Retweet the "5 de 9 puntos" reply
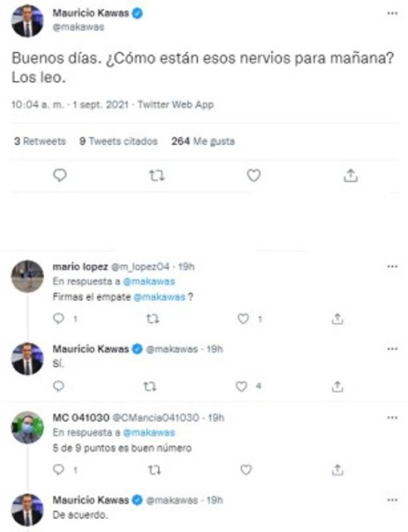Screen dimensions: 408x532 click(x=154, y=470)
